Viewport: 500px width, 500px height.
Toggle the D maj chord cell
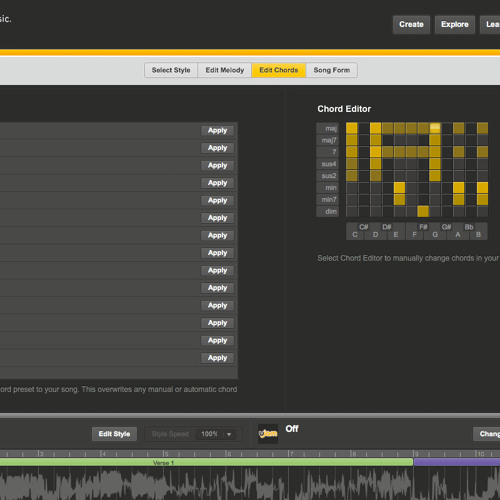point(375,128)
